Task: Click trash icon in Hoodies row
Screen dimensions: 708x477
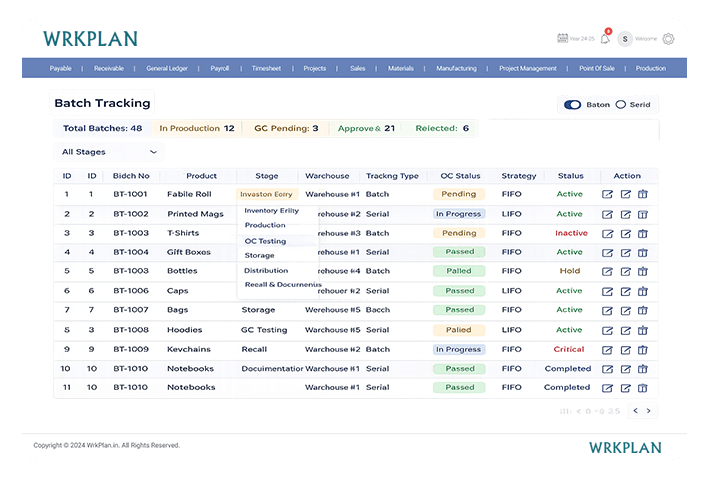Action: click(x=643, y=330)
